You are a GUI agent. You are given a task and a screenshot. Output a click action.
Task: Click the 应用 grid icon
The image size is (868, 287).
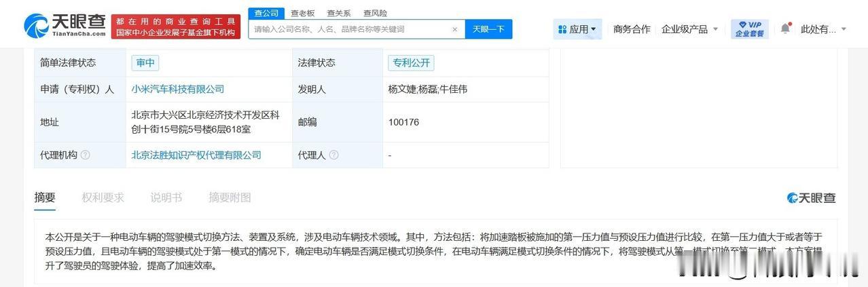562,29
